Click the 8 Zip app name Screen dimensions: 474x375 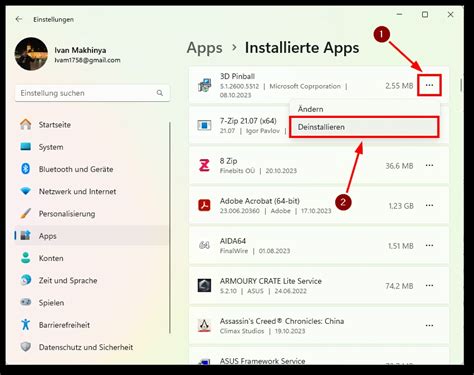point(228,161)
